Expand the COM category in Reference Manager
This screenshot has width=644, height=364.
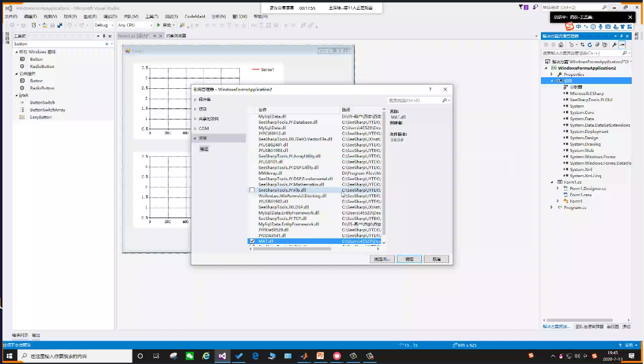(x=196, y=128)
